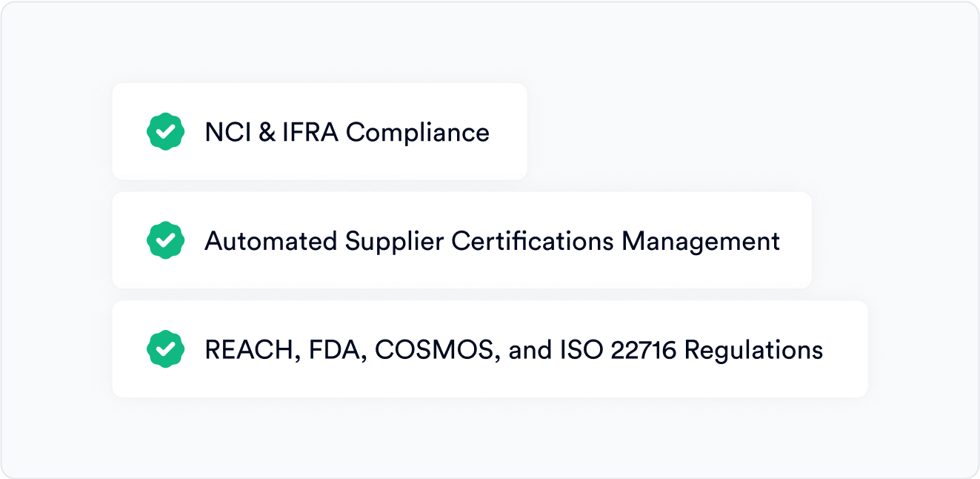
Task: Click the green check badge beside Automated Supplier Certifications
Action: pyautogui.click(x=165, y=240)
